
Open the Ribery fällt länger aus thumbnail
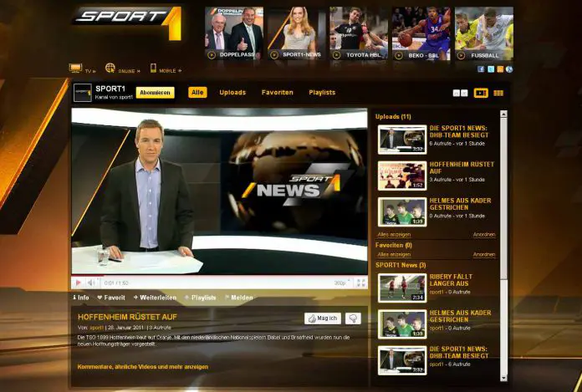point(402,288)
